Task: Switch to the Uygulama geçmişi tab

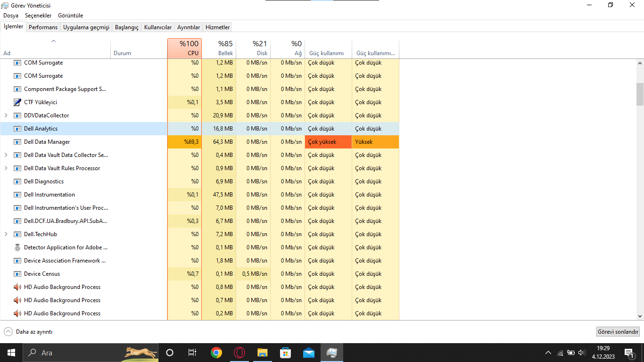Action: [86, 27]
